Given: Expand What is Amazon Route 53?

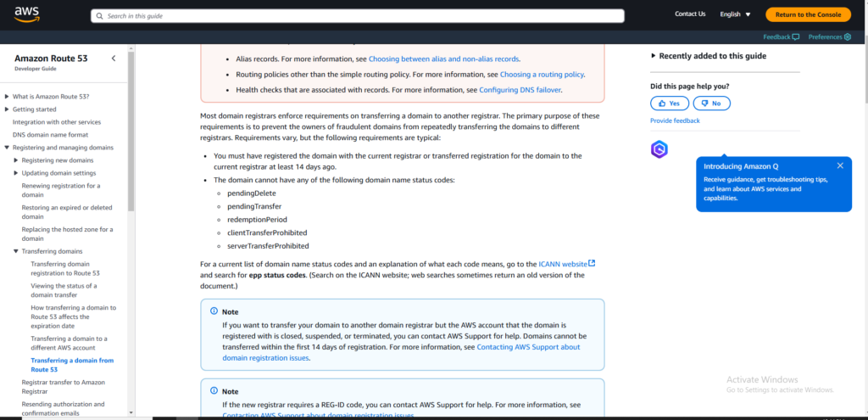Looking at the screenshot, I should coord(7,97).
